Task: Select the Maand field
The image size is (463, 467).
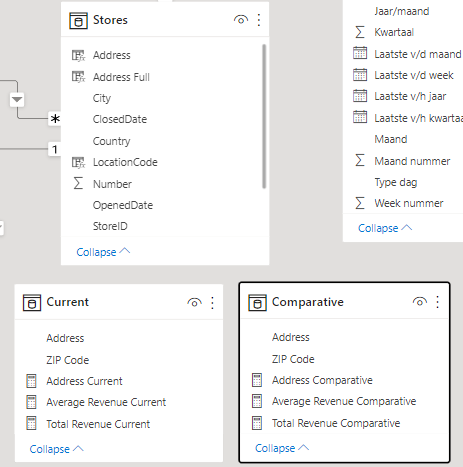Action: [391, 139]
